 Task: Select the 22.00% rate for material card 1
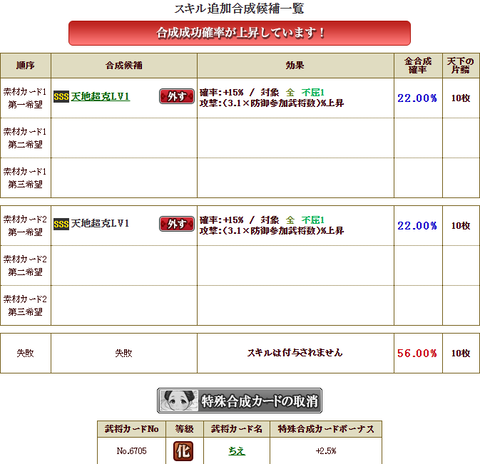(x=417, y=98)
